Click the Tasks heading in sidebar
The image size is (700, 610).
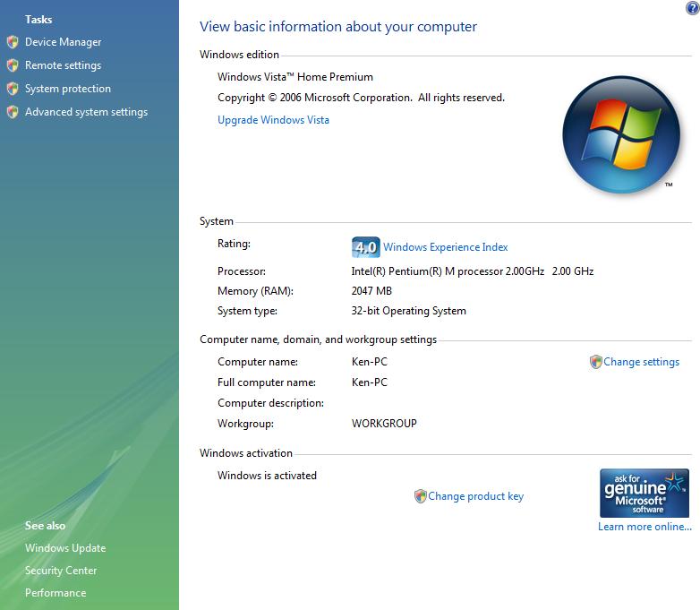pos(38,19)
